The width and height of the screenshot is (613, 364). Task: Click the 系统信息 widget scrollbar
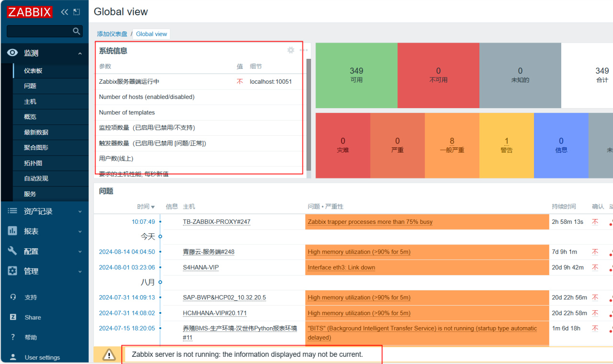308,115
